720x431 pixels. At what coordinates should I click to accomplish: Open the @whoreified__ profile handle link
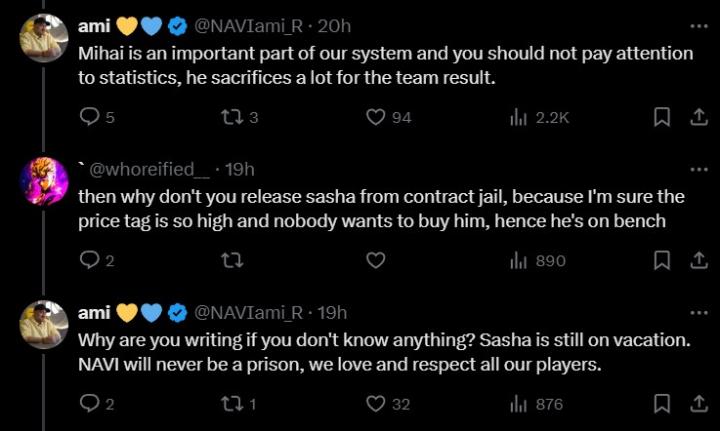(x=151, y=169)
